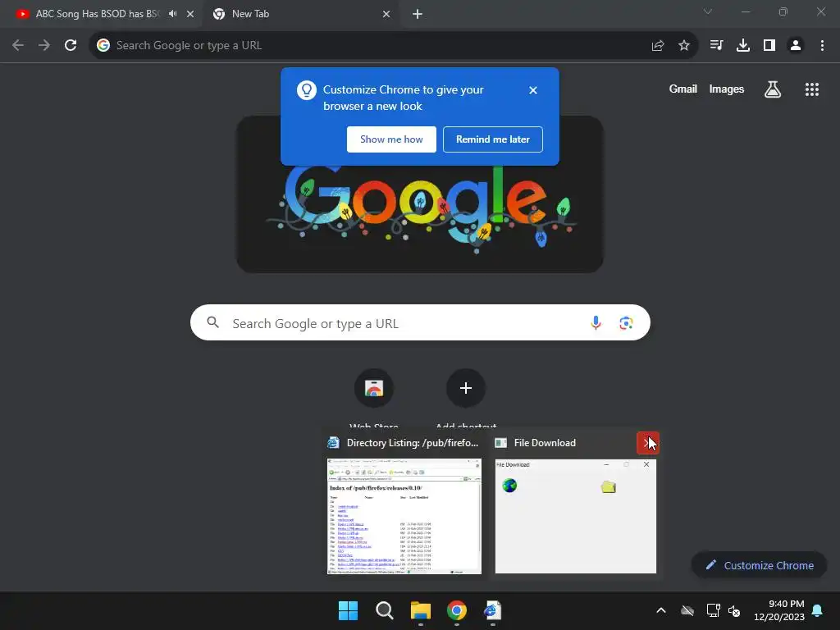Open Chrome three-dot menu

pyautogui.click(x=822, y=45)
